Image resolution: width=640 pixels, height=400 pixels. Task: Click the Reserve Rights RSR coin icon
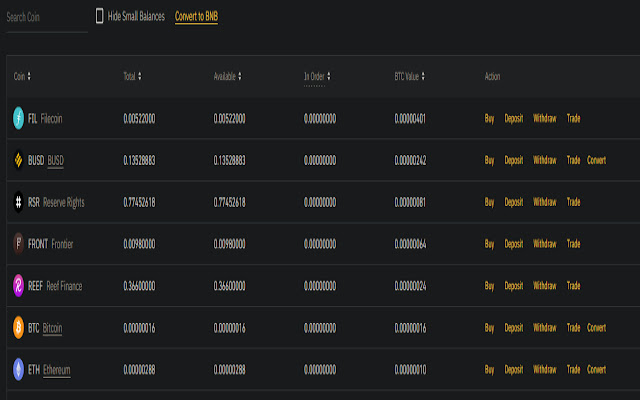[x=18, y=202]
